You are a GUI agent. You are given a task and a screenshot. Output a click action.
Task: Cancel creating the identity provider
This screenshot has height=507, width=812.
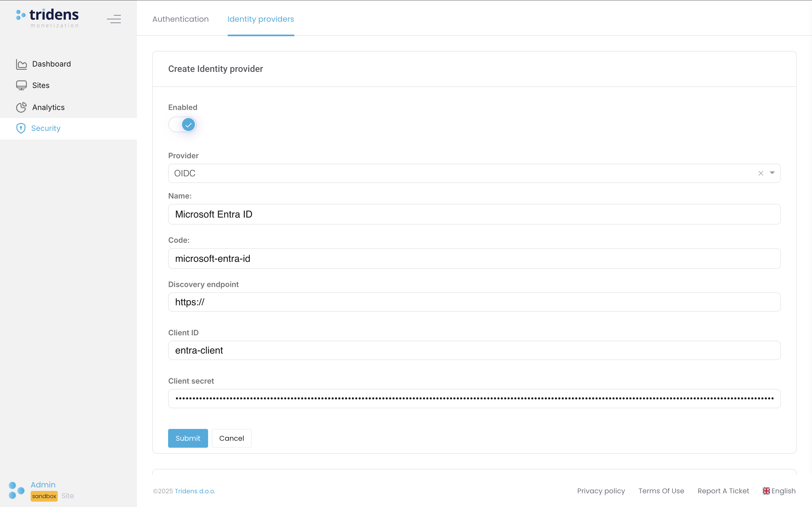click(231, 438)
